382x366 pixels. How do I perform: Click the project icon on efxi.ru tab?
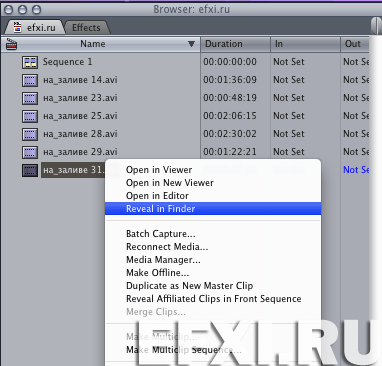17,27
